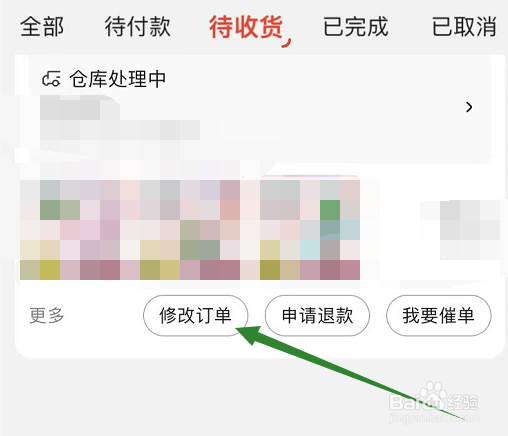Screen dimensions: 508x436
Task: Expand logistics details with the right chevron
Action: (x=469, y=107)
